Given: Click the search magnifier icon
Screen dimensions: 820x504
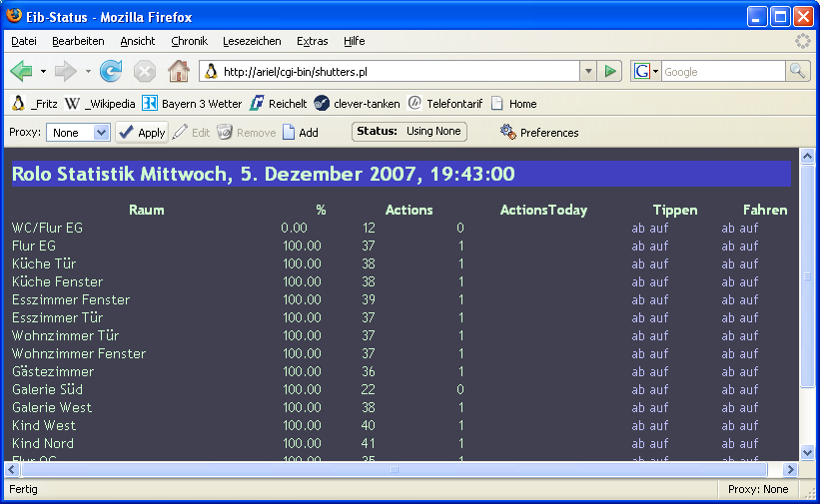Looking at the screenshot, I should point(797,71).
